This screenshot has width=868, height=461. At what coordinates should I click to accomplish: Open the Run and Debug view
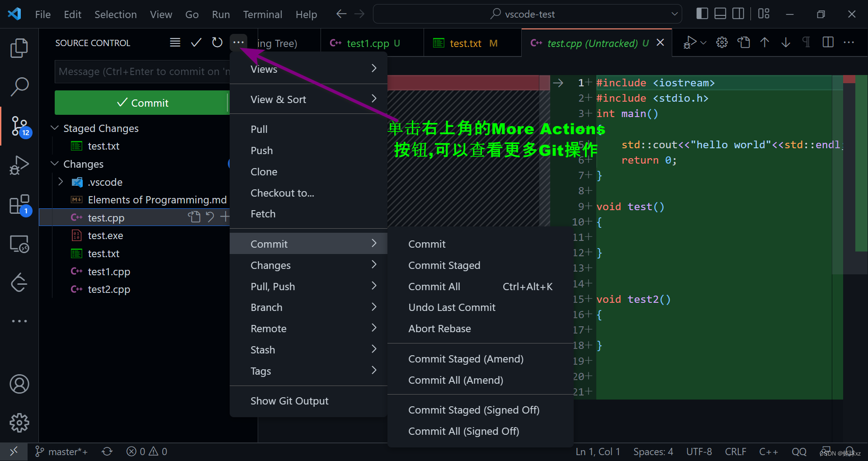[x=19, y=165]
